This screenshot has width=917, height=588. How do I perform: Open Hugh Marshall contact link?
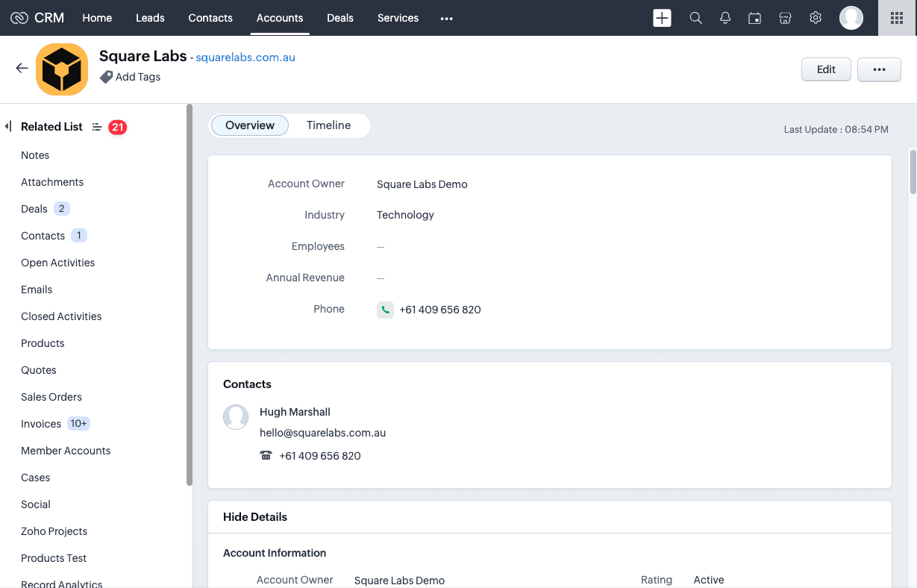295,412
